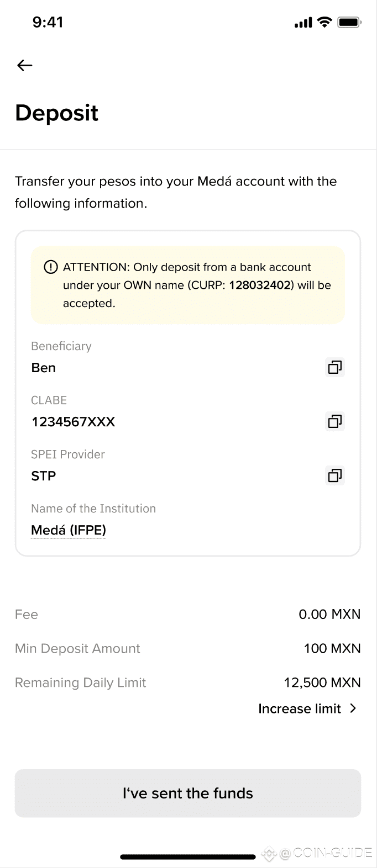377x868 pixels.
Task: Open the Medá (IFPE) institution link
Action: (x=69, y=530)
